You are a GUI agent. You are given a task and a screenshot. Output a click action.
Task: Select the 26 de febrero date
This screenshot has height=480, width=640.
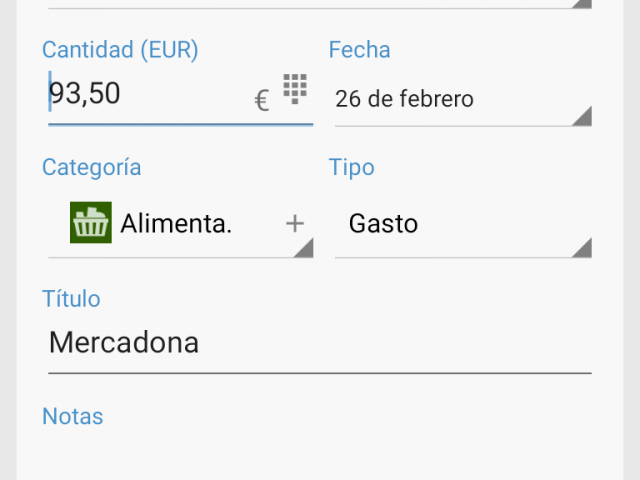click(x=404, y=99)
